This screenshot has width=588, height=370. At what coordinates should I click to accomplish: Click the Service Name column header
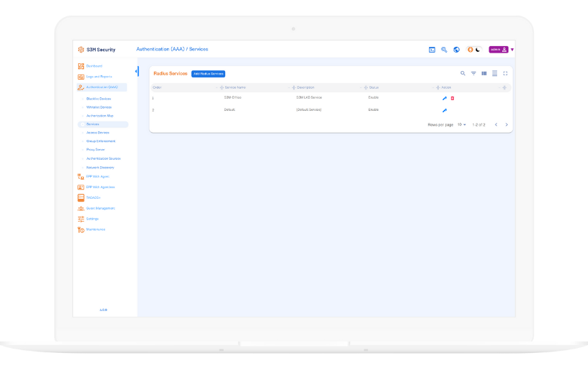pos(236,87)
